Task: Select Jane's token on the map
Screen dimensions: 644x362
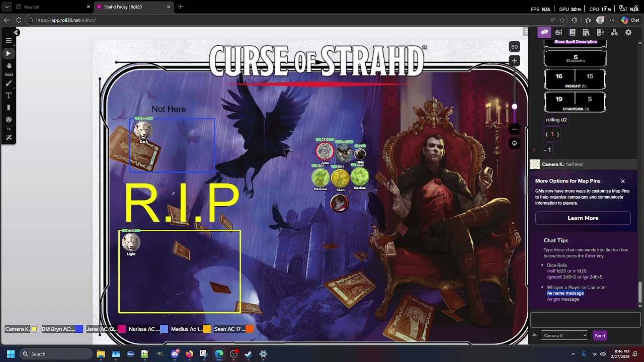Action: pyautogui.click(x=325, y=151)
